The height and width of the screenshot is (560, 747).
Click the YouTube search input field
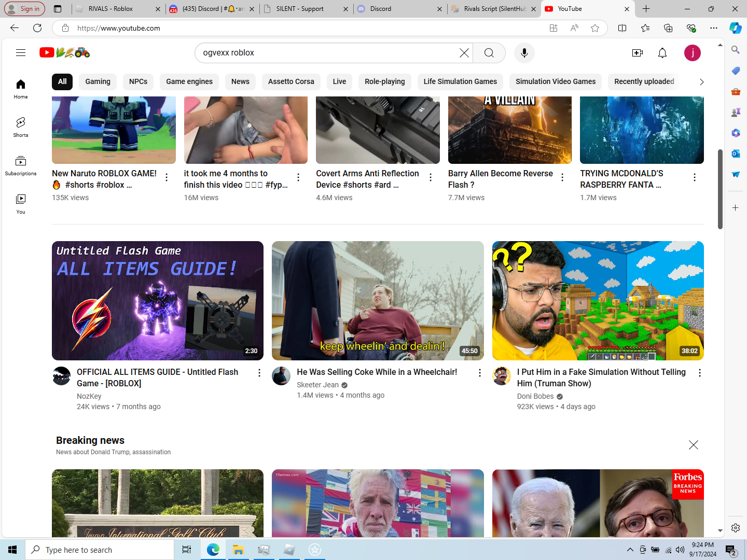click(x=329, y=53)
